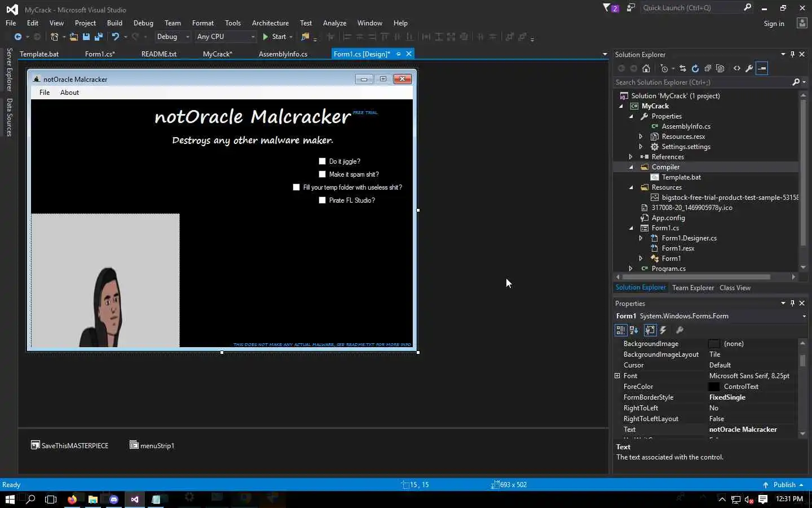The image size is (812, 508).
Task: Switch to the AssemblyInfo.cs tab
Action: point(283,54)
